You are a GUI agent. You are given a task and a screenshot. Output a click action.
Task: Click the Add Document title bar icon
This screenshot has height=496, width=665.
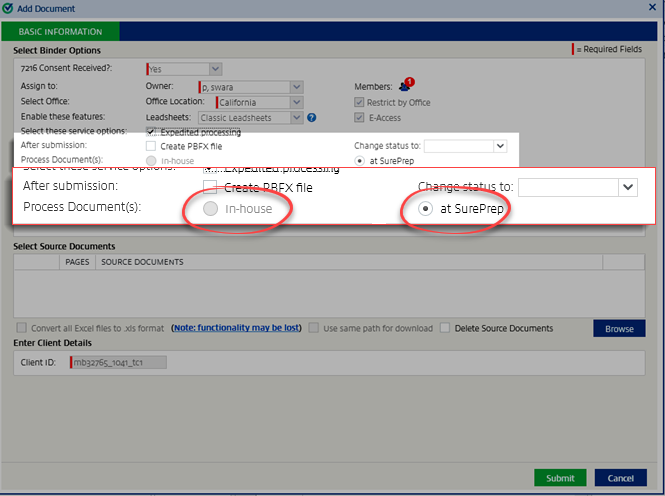click(x=9, y=8)
